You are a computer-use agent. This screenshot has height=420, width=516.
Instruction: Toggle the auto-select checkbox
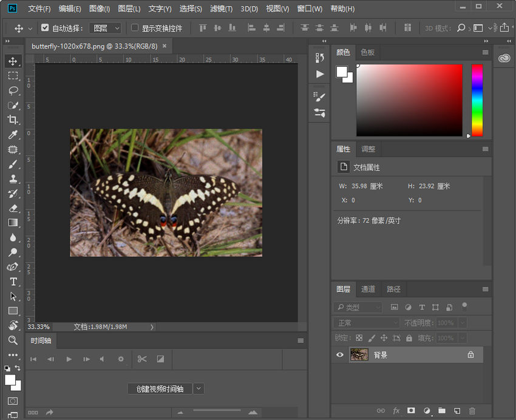point(45,28)
